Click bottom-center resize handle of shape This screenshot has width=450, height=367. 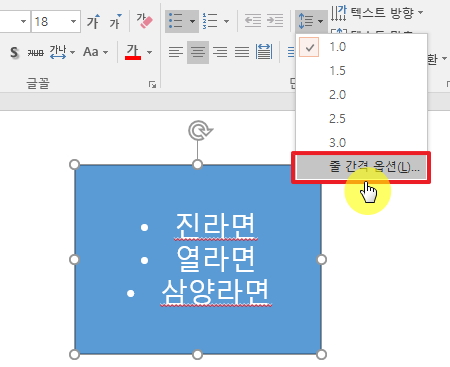(198, 355)
